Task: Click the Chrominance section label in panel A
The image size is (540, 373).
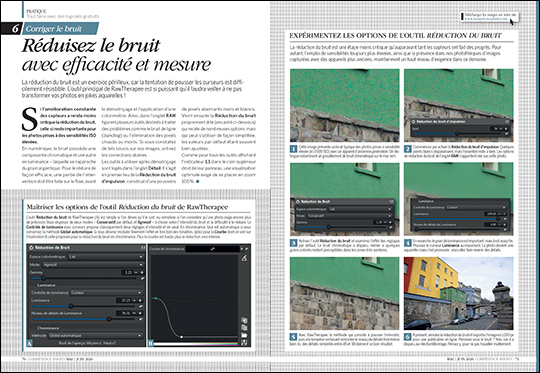Action: [x=48, y=328]
